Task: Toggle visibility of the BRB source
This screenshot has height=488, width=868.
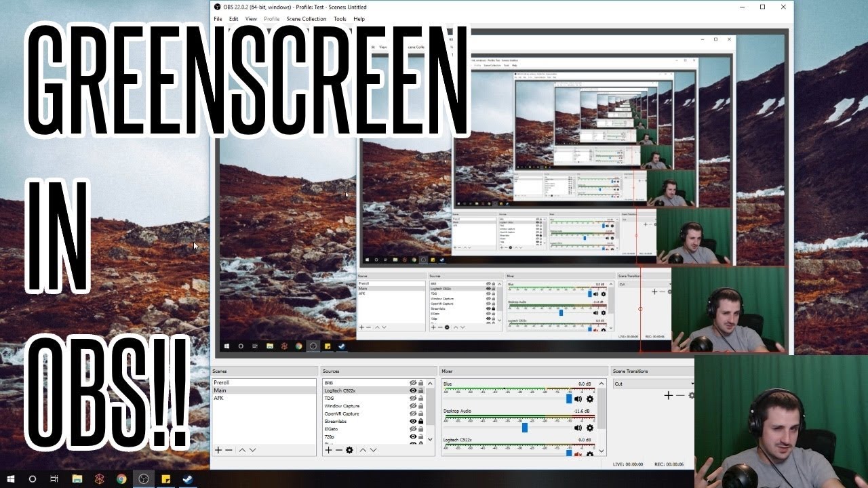Action: [412, 383]
